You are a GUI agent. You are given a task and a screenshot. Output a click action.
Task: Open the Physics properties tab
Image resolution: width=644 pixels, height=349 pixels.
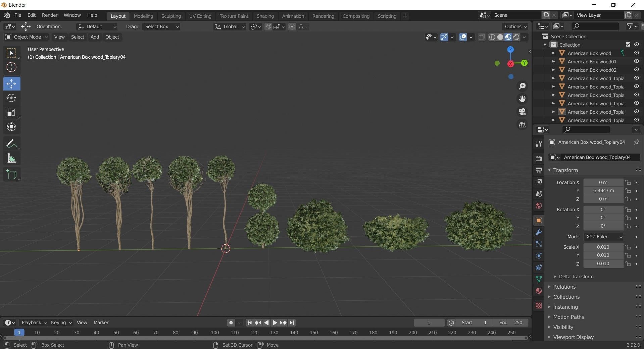tap(539, 255)
